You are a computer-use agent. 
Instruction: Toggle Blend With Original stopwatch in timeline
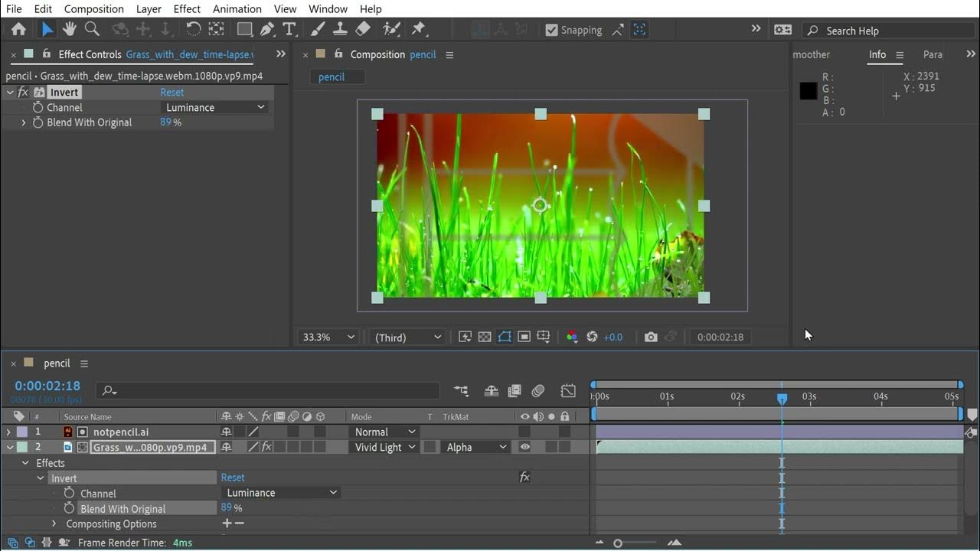69,508
